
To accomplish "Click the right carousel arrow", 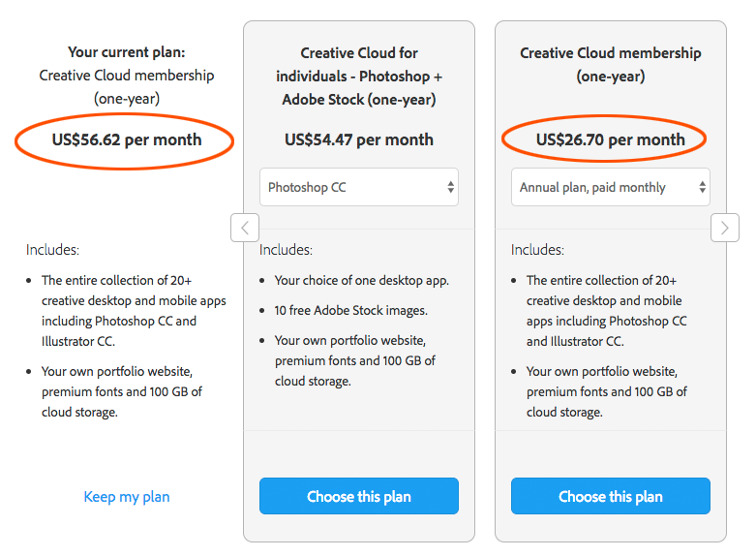I will [x=725, y=228].
